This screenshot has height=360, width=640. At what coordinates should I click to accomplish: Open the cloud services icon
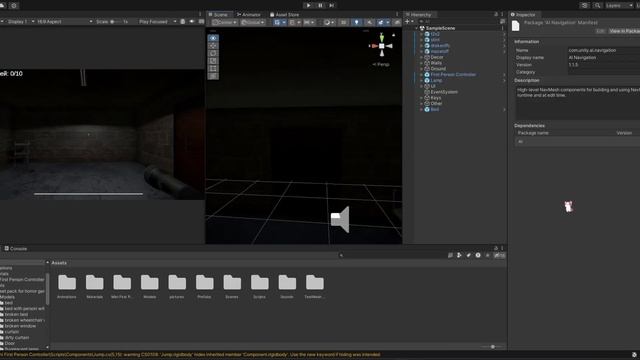click(2, 5)
